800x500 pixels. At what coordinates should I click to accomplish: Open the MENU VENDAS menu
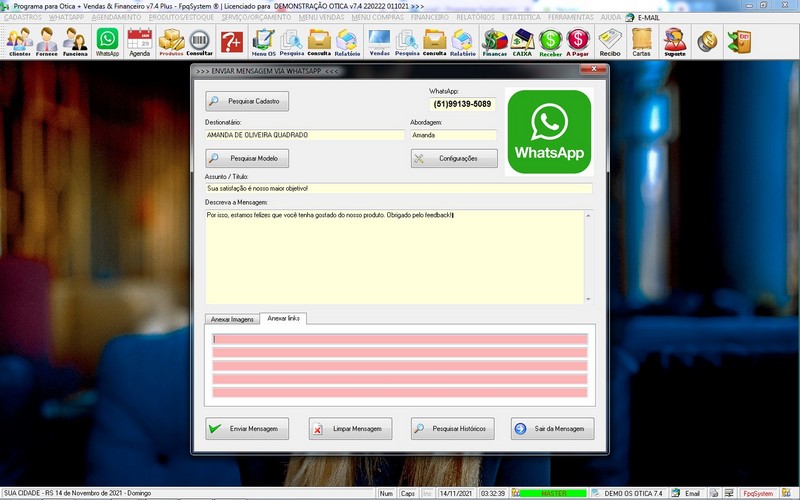coord(321,17)
